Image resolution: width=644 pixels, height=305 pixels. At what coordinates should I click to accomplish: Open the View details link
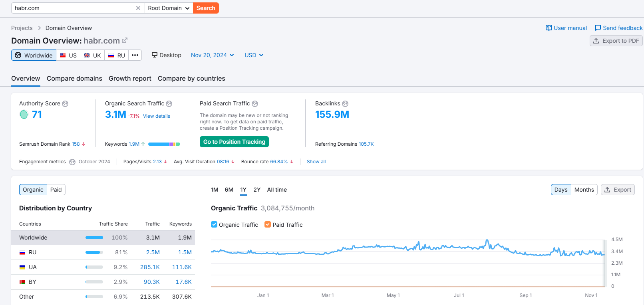click(x=157, y=116)
